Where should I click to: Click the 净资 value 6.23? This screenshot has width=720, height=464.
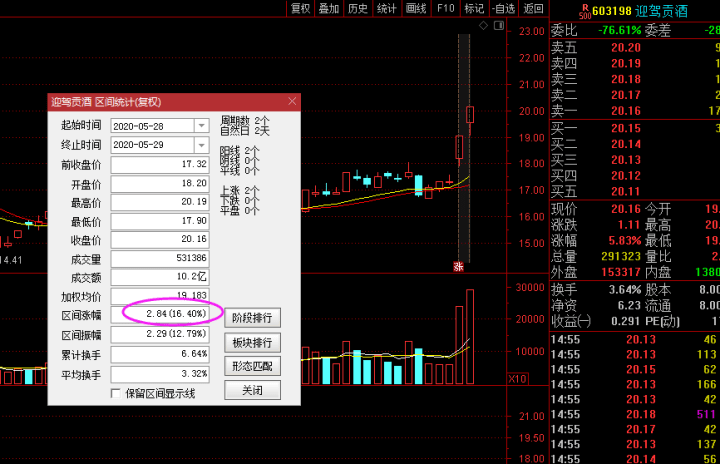tap(629, 306)
